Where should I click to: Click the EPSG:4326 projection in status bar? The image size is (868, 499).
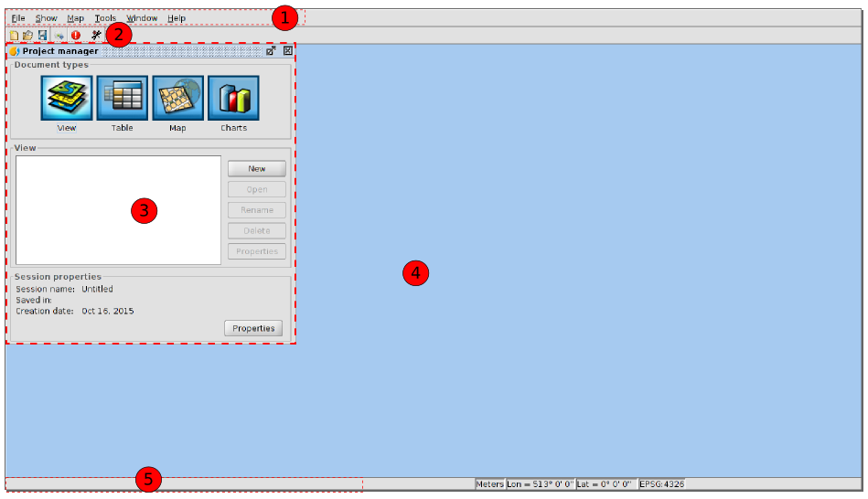click(661, 484)
